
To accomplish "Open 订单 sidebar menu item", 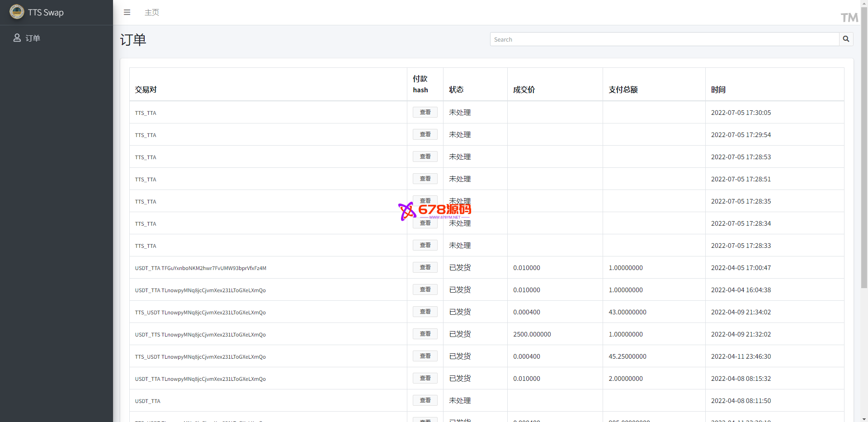I will (33, 38).
